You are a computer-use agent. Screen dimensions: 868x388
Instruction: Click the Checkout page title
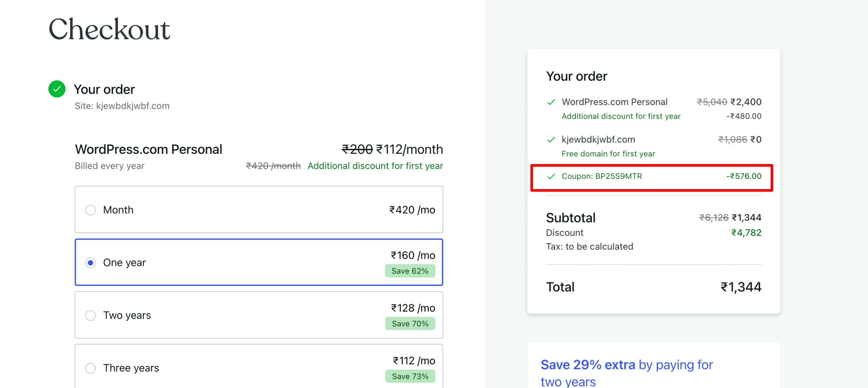[109, 29]
